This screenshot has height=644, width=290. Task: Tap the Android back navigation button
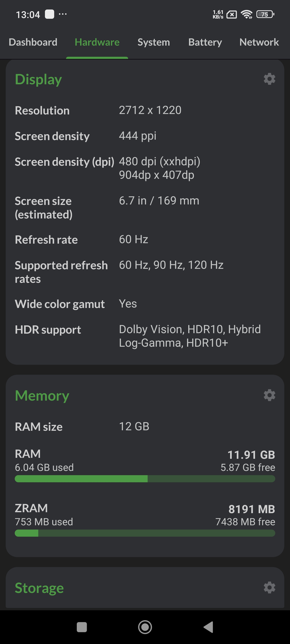point(208,627)
